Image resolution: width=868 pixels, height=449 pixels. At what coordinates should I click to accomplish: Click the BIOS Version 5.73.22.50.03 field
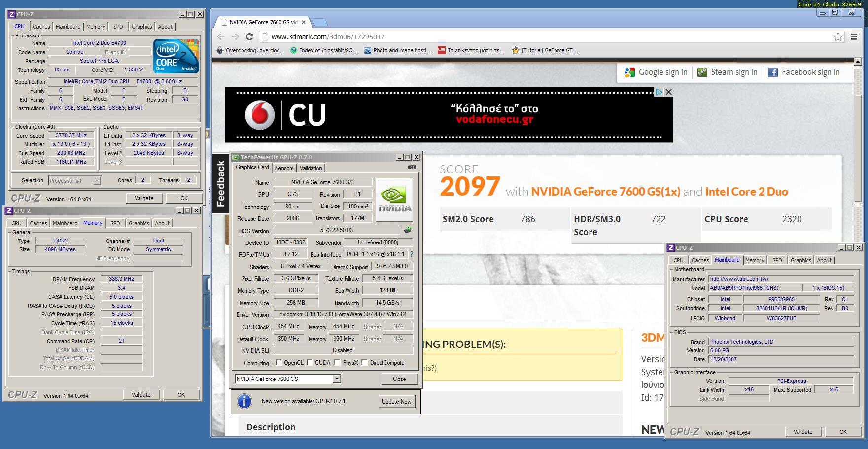tap(337, 230)
